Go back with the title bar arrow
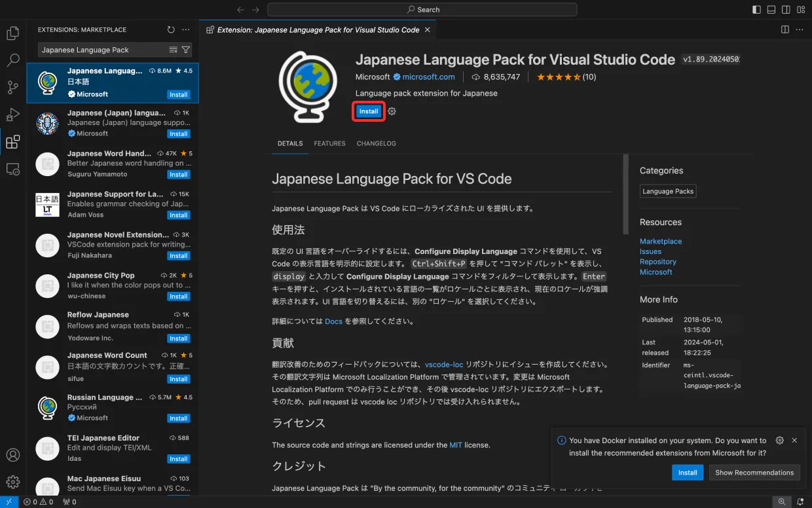 [240, 10]
